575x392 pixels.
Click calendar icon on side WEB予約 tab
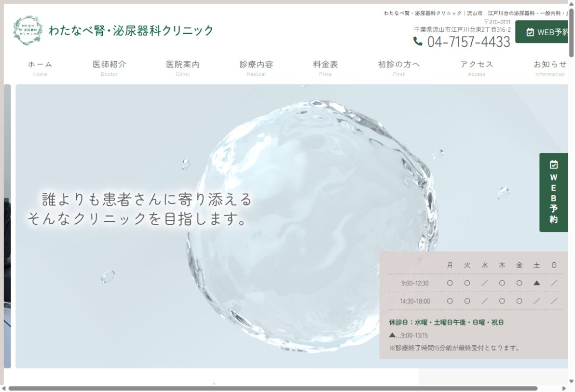click(x=553, y=164)
